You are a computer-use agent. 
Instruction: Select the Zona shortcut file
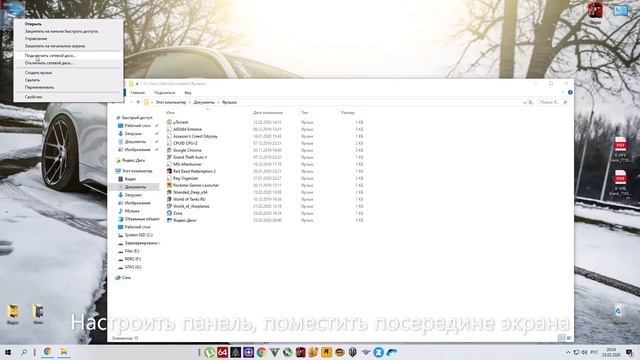(175, 213)
